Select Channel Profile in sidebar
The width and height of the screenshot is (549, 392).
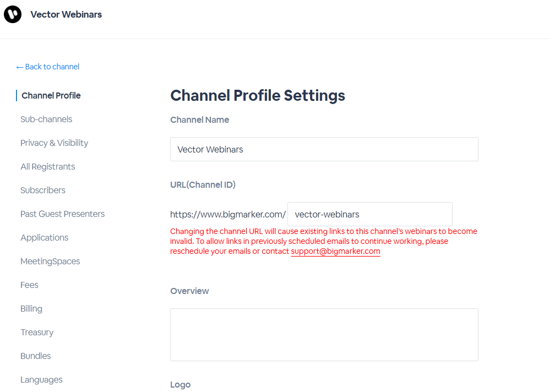tap(51, 96)
